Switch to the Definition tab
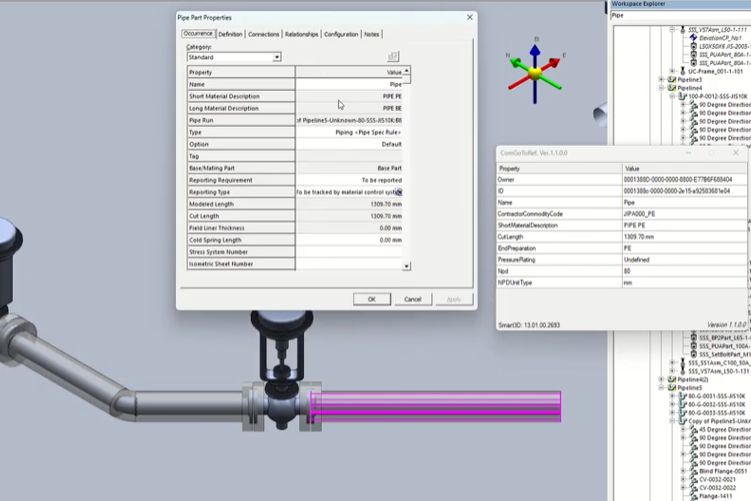The height and width of the screenshot is (501, 751). (x=230, y=34)
